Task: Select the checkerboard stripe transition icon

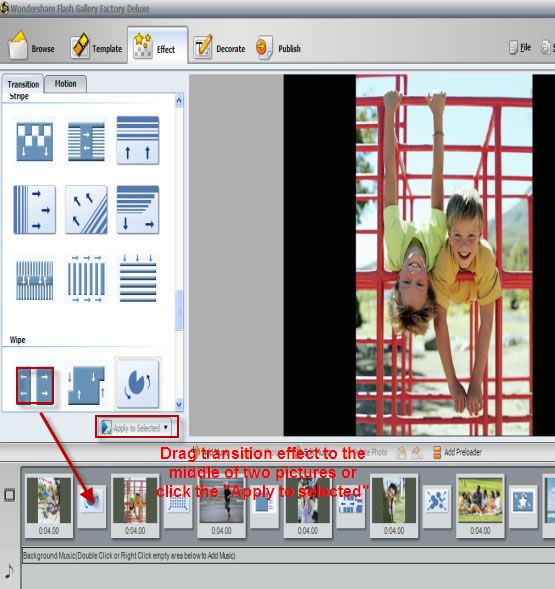Action: [x=35, y=141]
